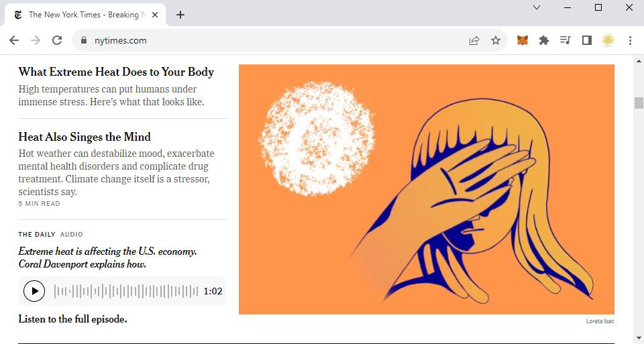The image size is (644, 344).
Task: Click the browser back arrow
Action: click(14, 40)
